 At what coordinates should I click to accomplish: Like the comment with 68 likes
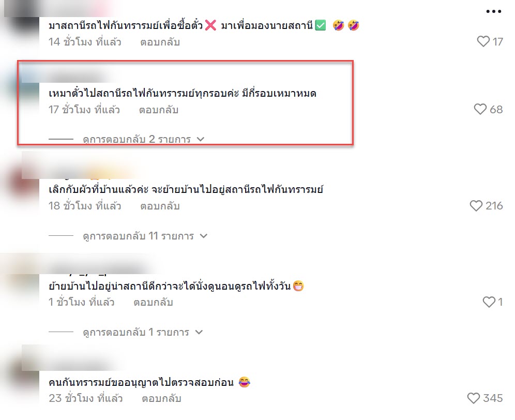tap(480, 109)
